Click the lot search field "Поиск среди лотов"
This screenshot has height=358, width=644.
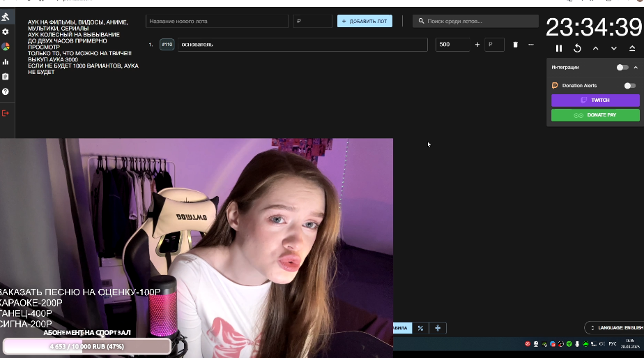pos(475,21)
